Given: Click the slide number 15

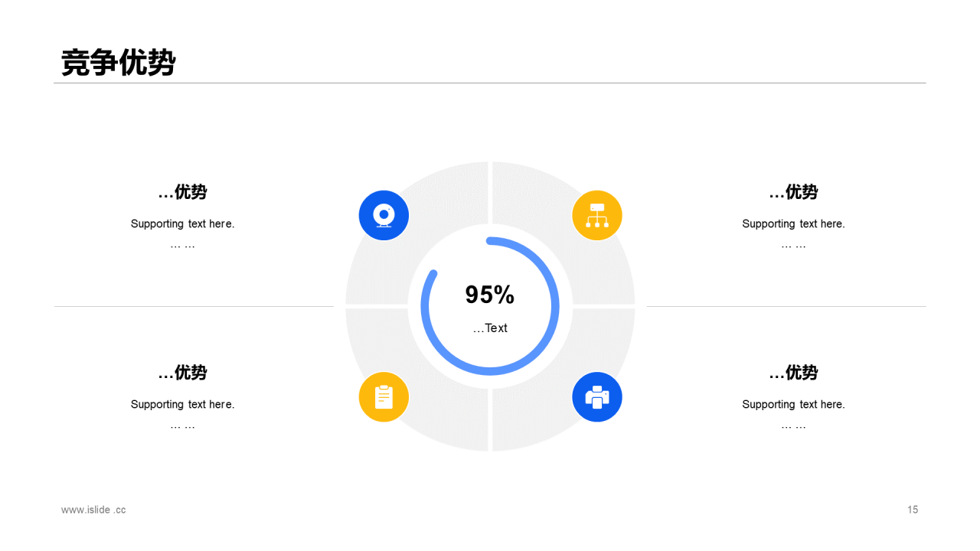Looking at the screenshot, I should (913, 510).
